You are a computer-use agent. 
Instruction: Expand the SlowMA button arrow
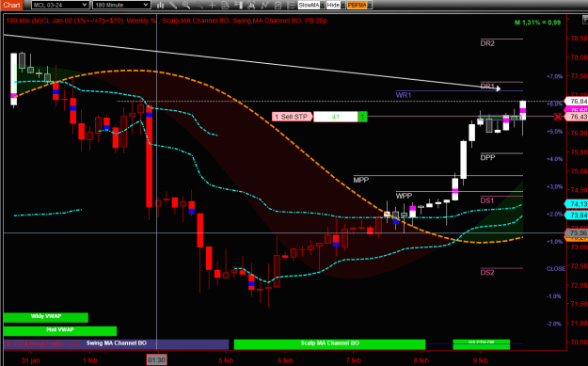click(322, 5)
